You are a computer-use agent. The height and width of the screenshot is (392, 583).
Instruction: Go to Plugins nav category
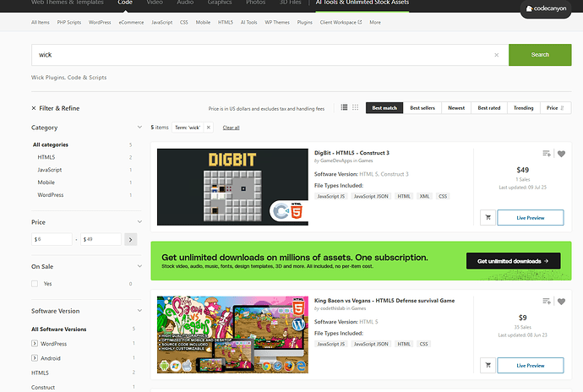304,22
